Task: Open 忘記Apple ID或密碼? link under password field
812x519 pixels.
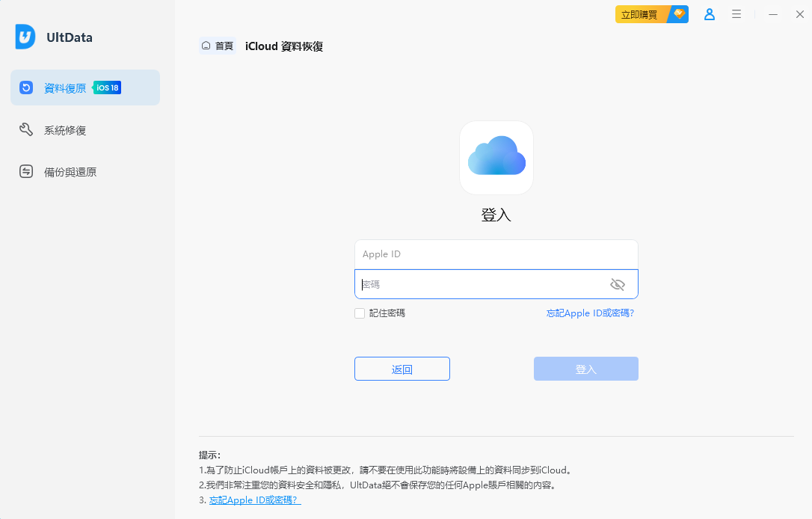Action: 591,313
